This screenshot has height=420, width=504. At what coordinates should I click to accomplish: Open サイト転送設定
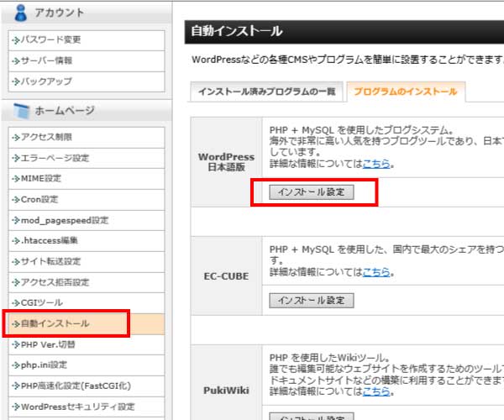tap(87, 262)
